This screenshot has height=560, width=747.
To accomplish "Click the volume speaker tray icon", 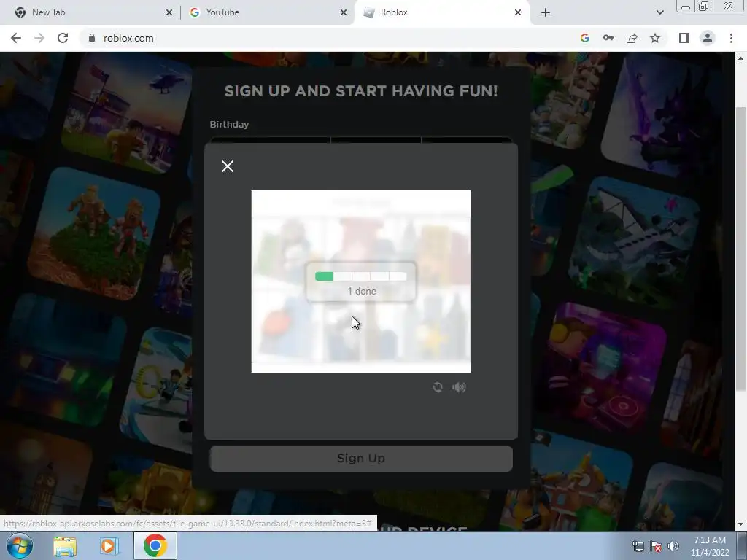I will point(673,546).
